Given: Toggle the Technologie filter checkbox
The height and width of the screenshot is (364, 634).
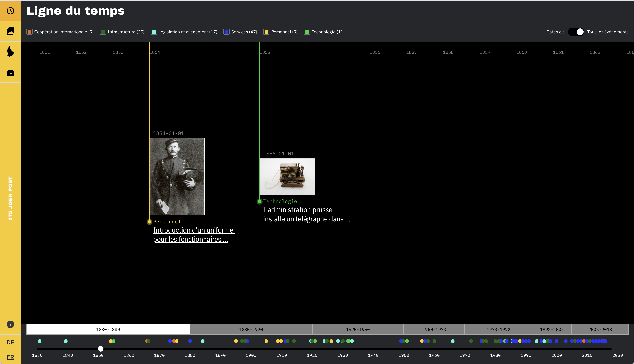Looking at the screenshot, I should [307, 32].
